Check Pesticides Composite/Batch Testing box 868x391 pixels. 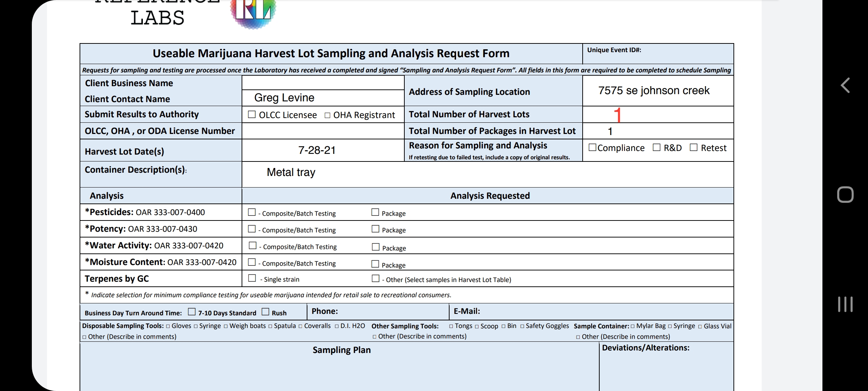[252, 212]
